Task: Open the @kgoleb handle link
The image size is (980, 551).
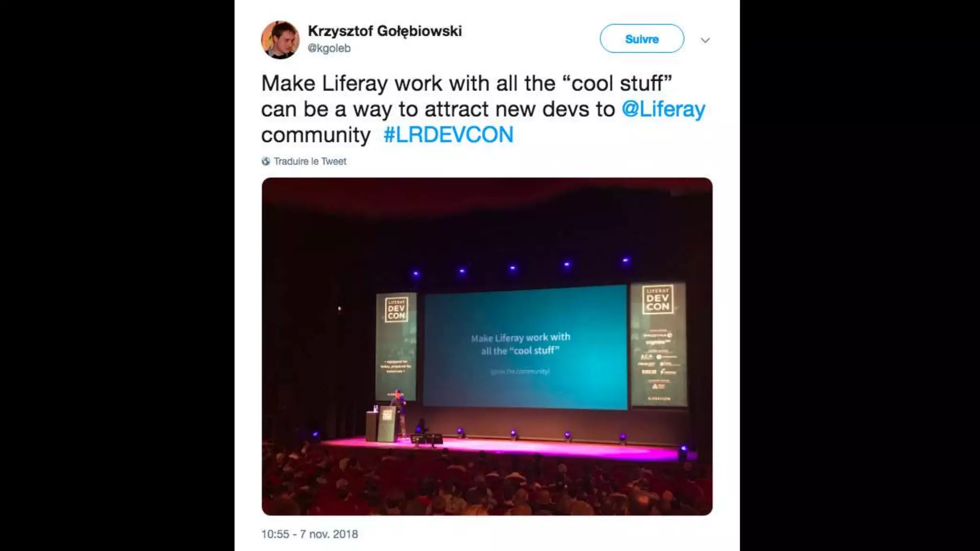Action: point(329,48)
